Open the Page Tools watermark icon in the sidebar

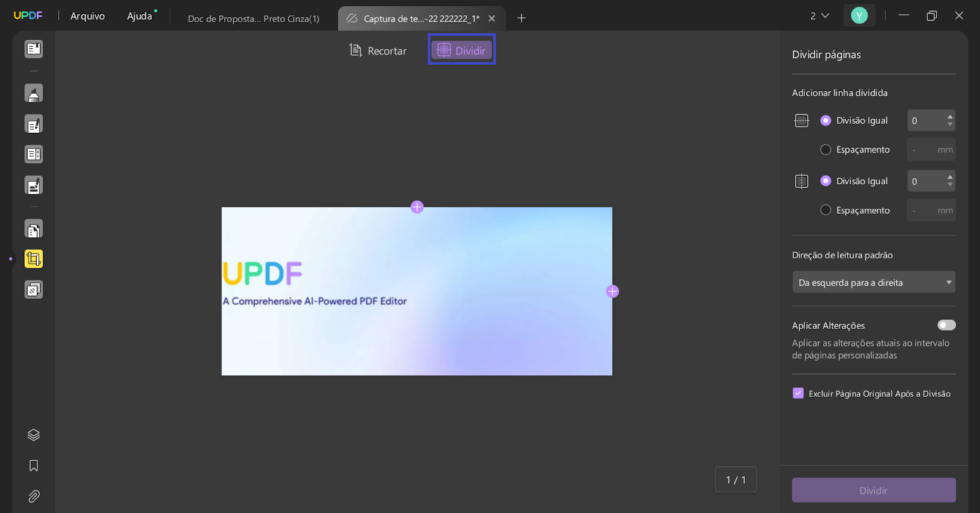pyautogui.click(x=34, y=290)
